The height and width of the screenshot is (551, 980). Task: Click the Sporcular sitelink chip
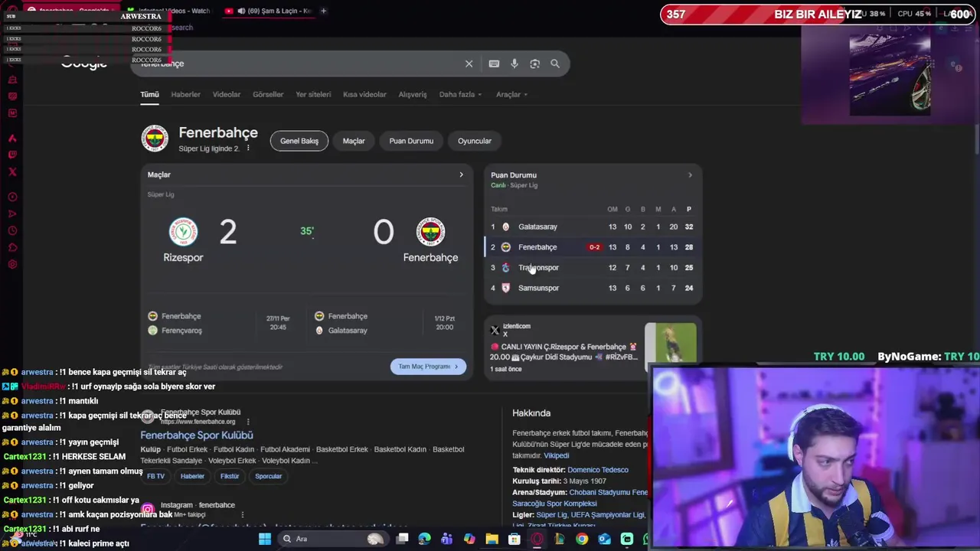pyautogui.click(x=268, y=476)
